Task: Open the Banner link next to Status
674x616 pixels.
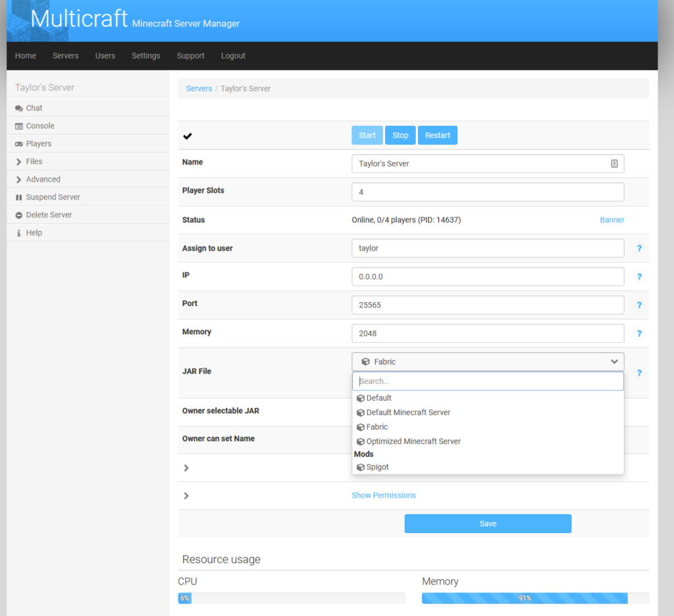Action: 612,219
